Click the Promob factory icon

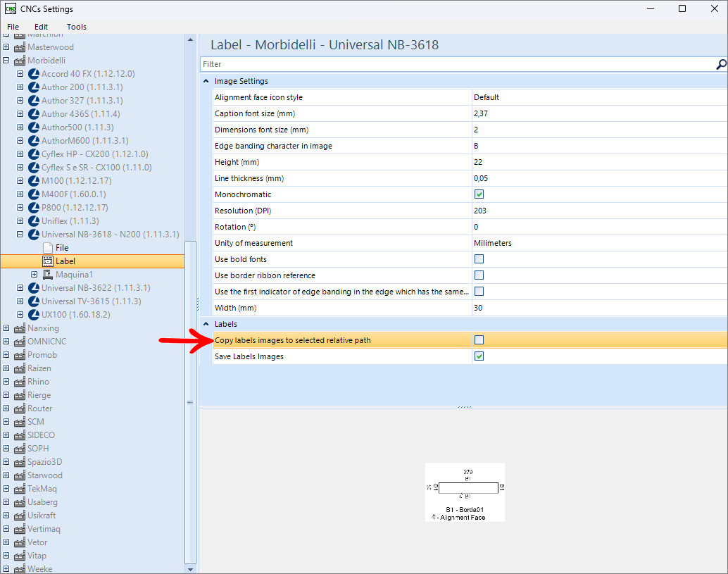coord(20,355)
